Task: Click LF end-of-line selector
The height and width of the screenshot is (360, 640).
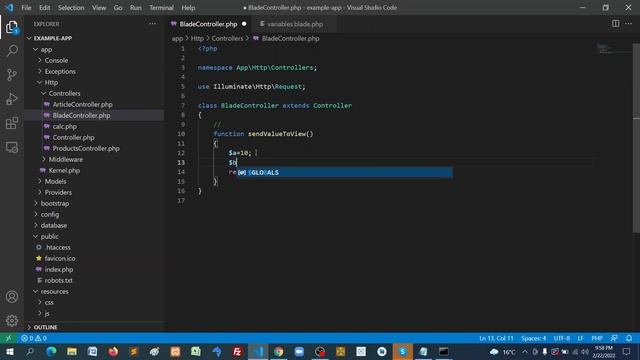Action: [580, 338]
